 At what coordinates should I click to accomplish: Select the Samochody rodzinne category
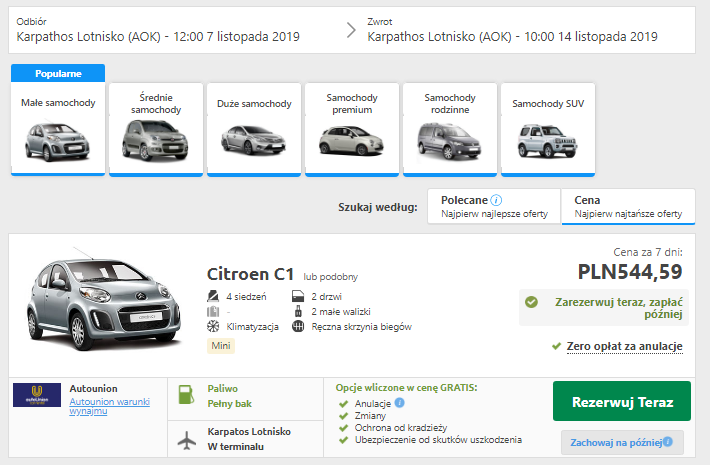click(450, 129)
